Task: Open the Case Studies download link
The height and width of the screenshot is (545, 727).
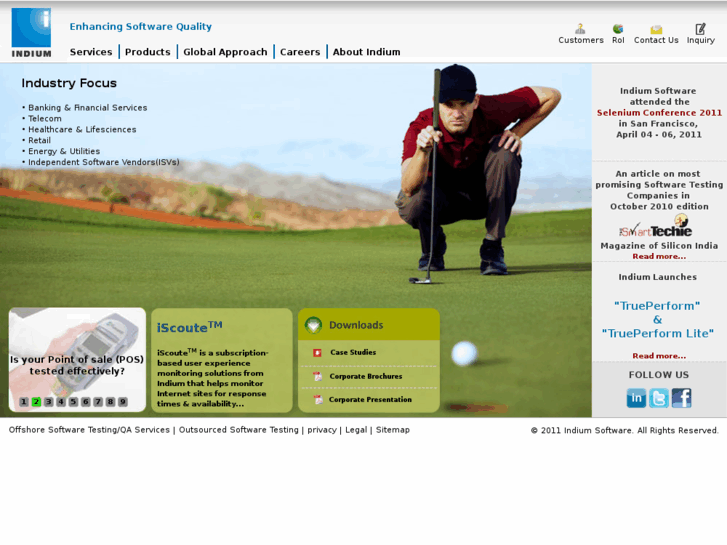Action: coord(353,353)
